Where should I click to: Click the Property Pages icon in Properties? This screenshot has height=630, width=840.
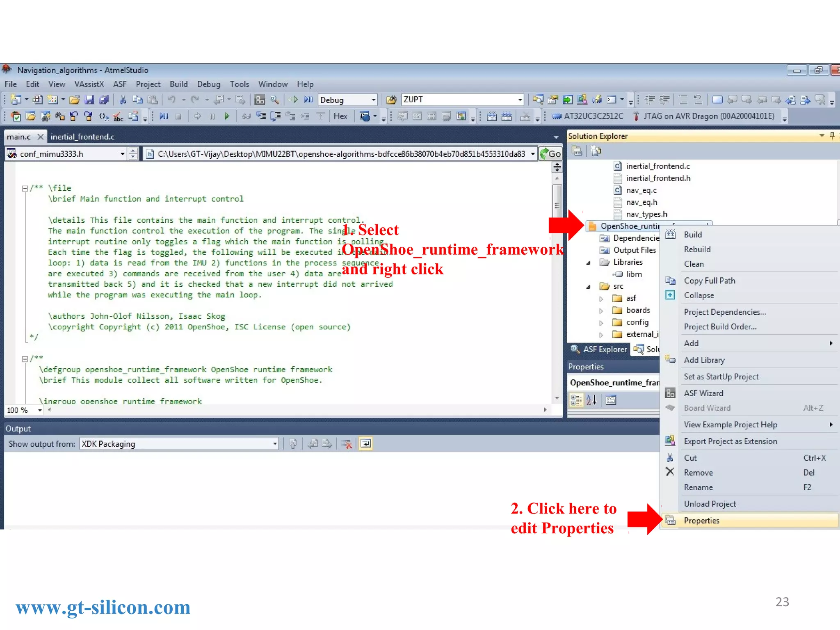611,400
